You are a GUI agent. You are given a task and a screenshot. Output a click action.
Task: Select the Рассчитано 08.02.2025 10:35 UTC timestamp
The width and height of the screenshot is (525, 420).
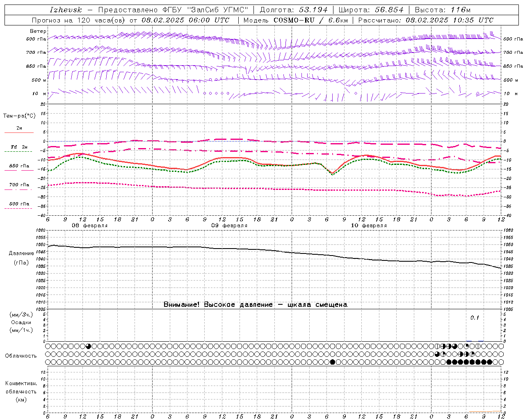pyautogui.click(x=426, y=20)
